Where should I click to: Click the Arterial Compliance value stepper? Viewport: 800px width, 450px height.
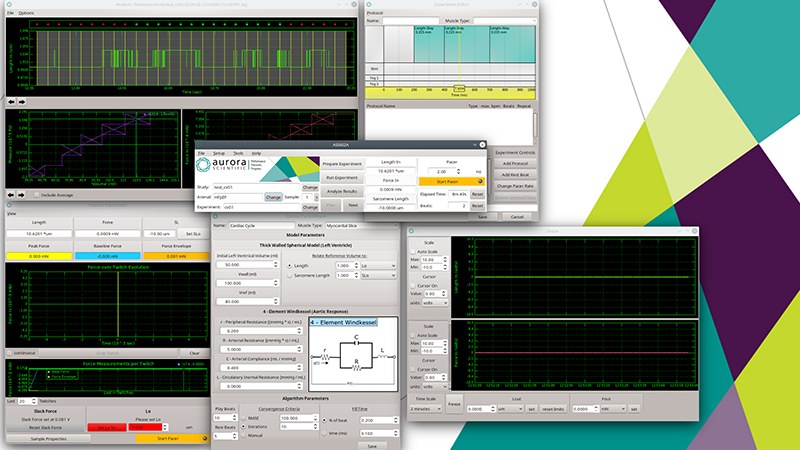coord(299,368)
